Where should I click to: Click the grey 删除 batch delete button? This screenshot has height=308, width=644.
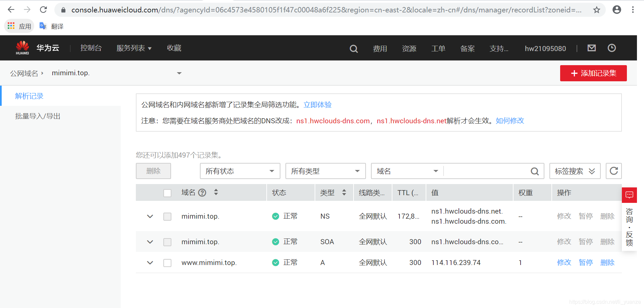click(x=153, y=171)
